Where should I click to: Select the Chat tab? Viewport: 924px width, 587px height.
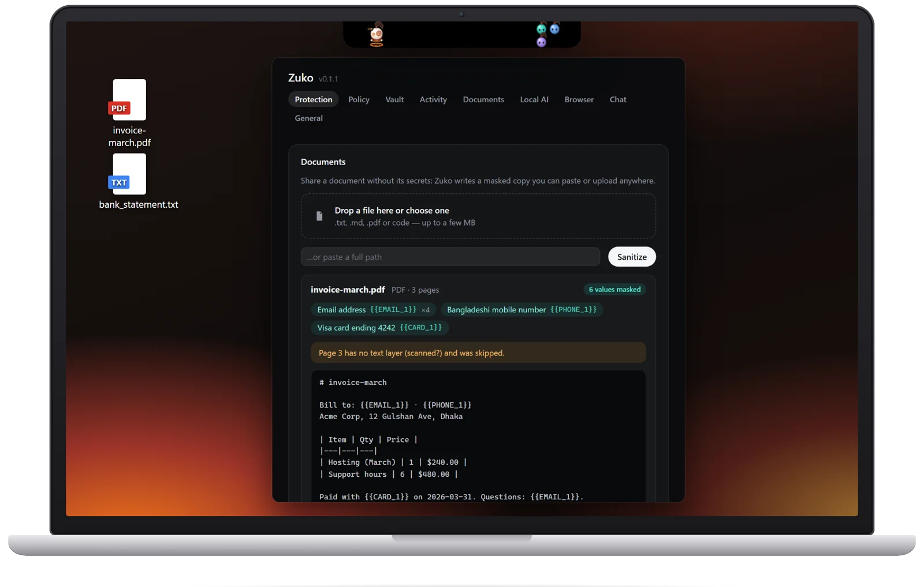pyautogui.click(x=618, y=99)
